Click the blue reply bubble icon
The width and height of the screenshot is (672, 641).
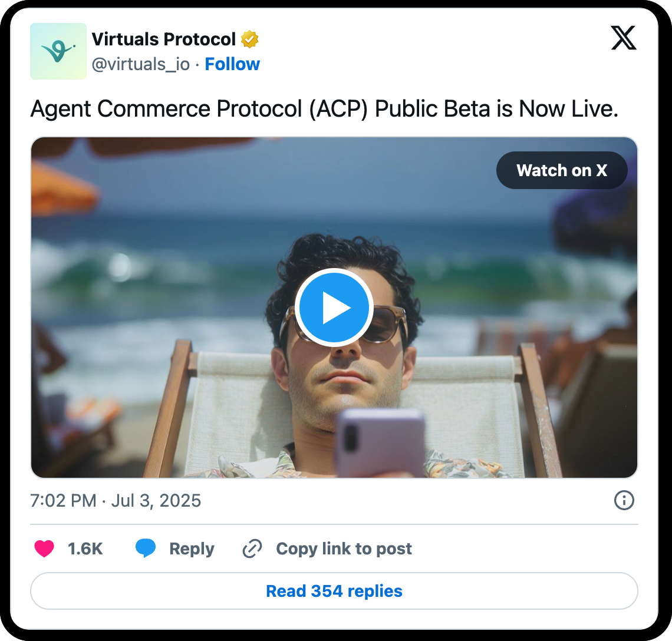click(146, 548)
